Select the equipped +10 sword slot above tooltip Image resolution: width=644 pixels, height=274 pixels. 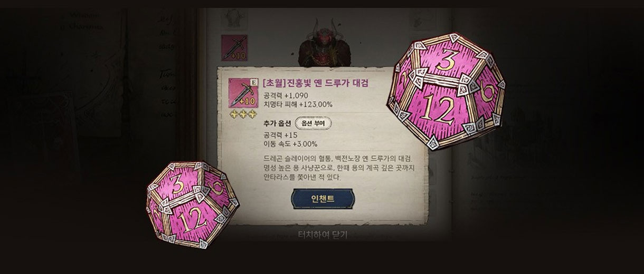click(233, 48)
